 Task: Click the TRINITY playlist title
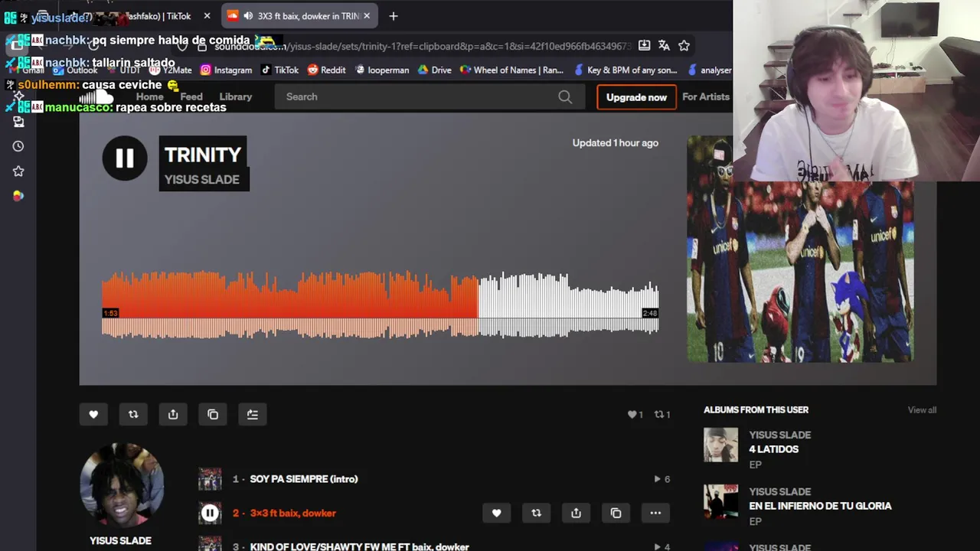[x=203, y=155]
